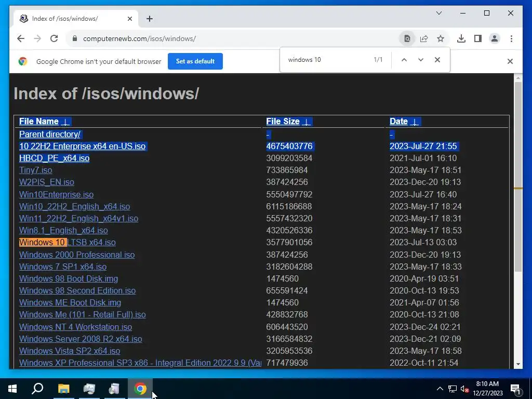Open the tab search dropdown chevron
Screen dimensions: 532x399
coord(438,13)
